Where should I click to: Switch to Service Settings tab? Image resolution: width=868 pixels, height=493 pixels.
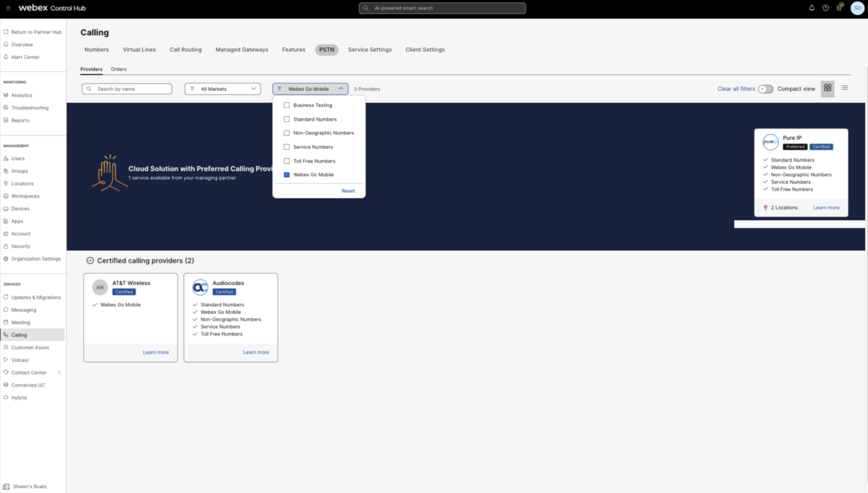click(x=370, y=50)
